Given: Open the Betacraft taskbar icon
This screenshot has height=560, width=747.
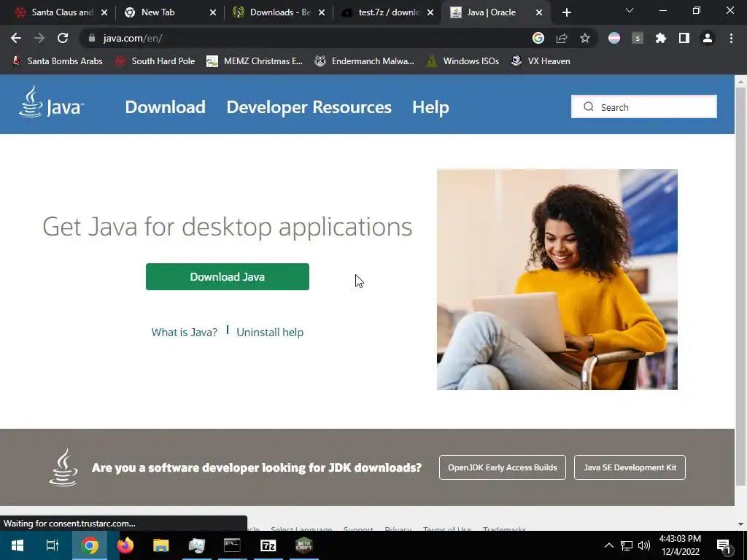Looking at the screenshot, I should pos(304,545).
